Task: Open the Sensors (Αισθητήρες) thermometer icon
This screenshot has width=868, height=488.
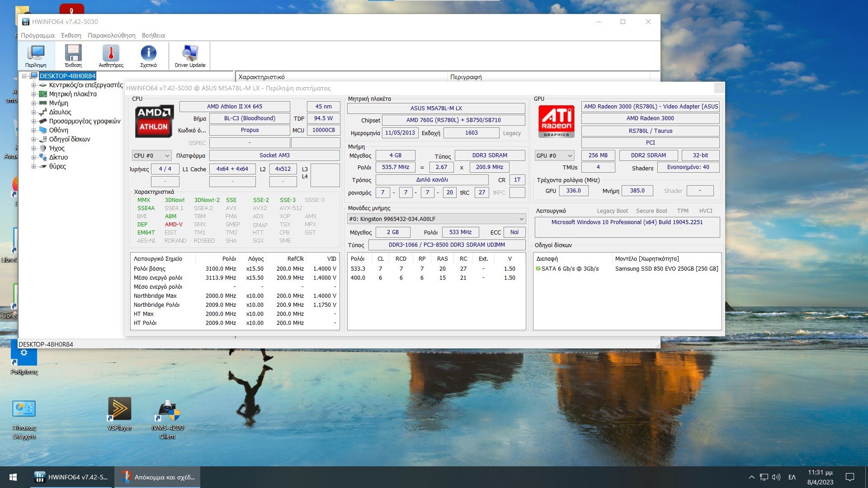Action: 111,56
